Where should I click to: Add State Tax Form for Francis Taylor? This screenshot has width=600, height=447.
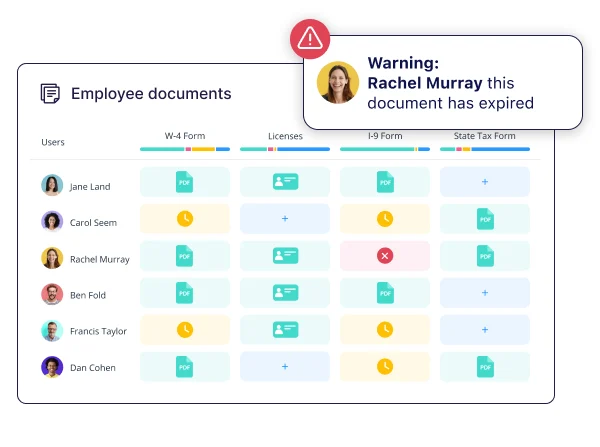(485, 330)
